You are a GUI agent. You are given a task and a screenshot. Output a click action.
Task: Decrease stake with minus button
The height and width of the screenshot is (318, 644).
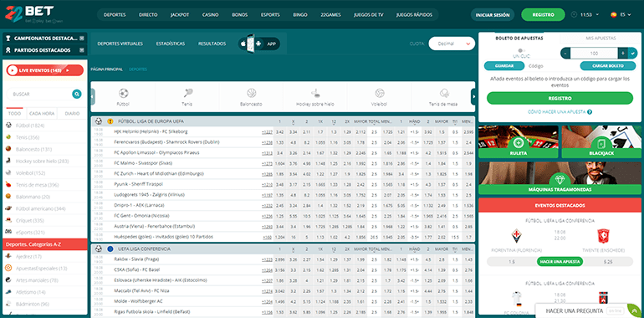[x=565, y=54]
